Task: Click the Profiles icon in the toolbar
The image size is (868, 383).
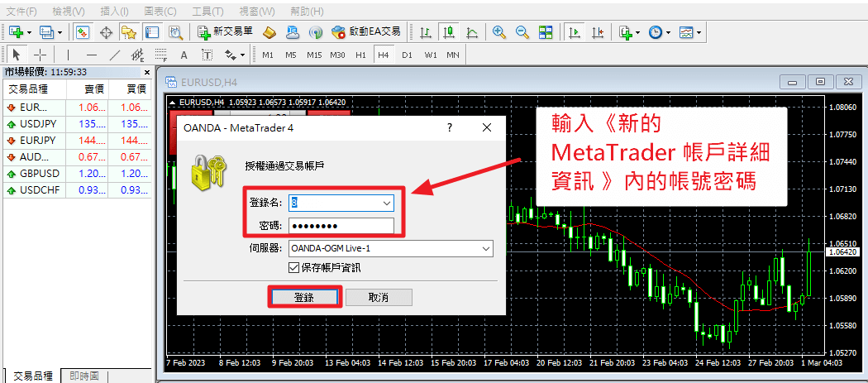Action: tap(46, 32)
